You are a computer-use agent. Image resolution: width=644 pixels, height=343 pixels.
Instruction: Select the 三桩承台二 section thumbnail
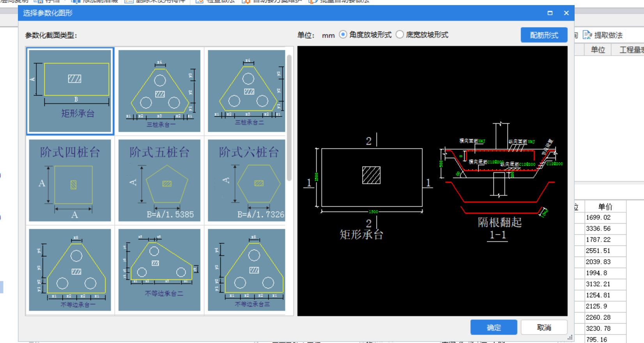point(246,91)
